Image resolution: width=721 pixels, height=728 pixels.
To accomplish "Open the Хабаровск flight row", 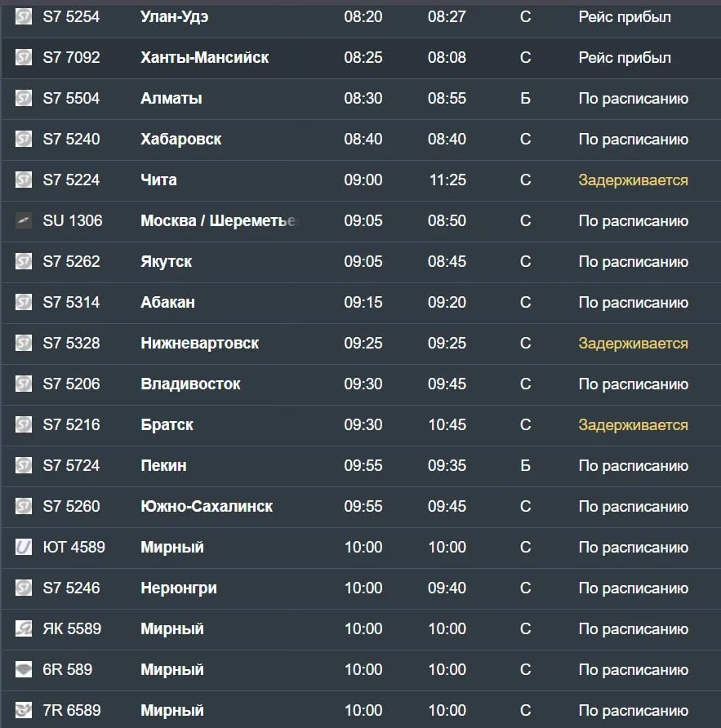I will click(x=361, y=140).
